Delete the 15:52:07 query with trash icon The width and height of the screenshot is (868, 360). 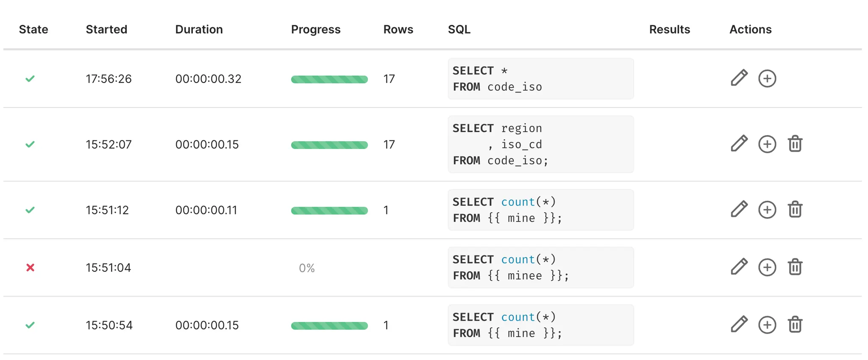[795, 144]
